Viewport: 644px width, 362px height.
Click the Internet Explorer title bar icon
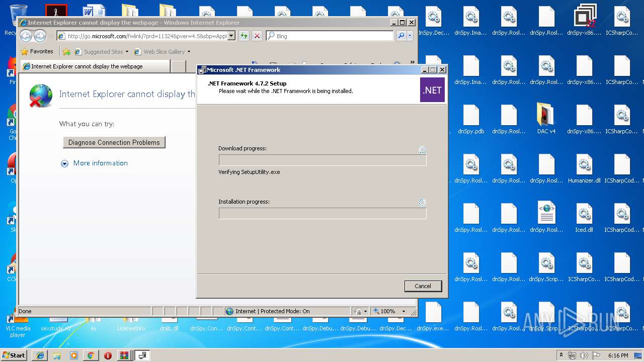[23, 23]
